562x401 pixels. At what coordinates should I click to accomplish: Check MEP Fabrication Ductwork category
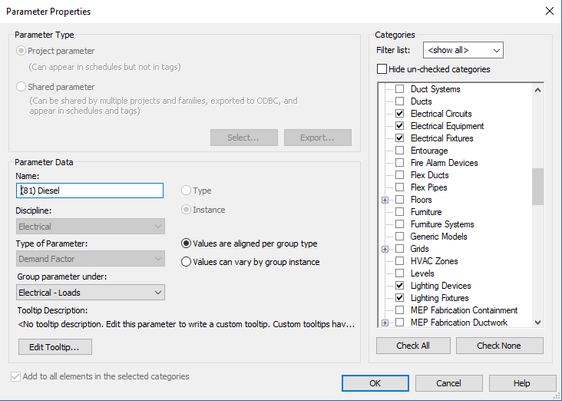coord(399,323)
